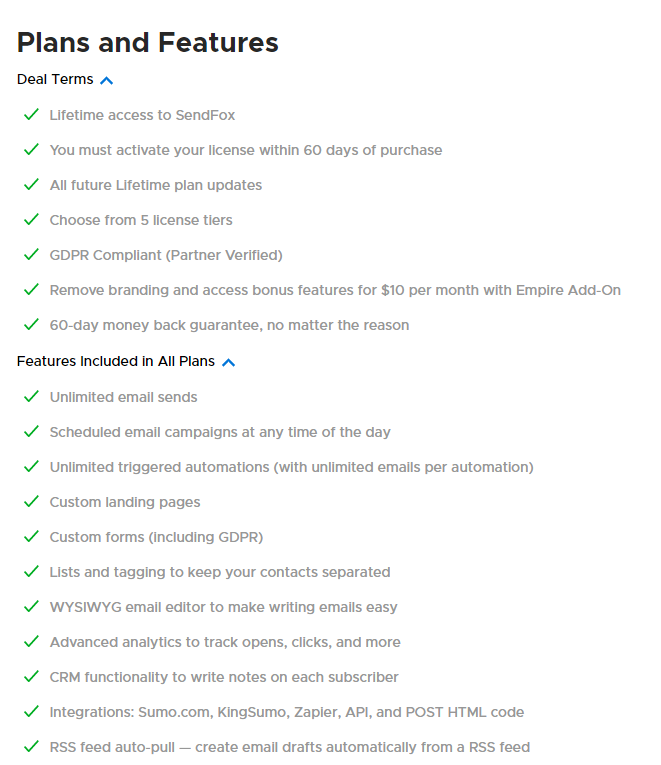Click the checkmark next to GDPR Compliant

pyautogui.click(x=31, y=255)
